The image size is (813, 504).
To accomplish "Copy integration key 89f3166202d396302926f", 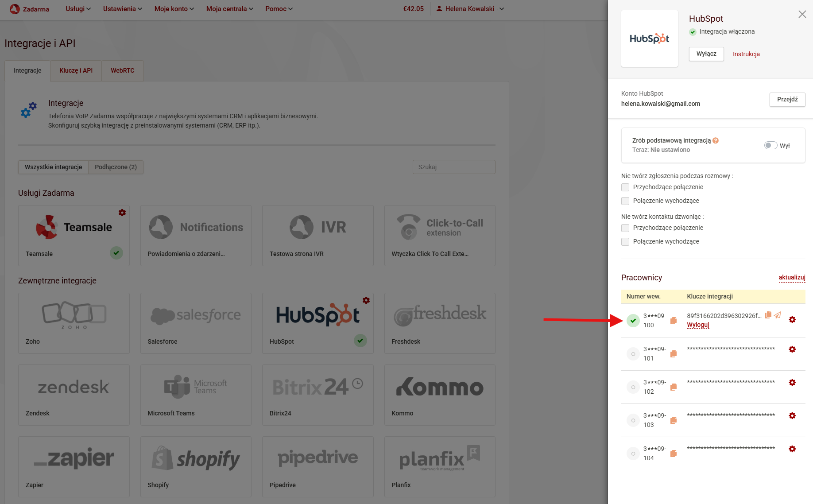I will click(x=768, y=315).
